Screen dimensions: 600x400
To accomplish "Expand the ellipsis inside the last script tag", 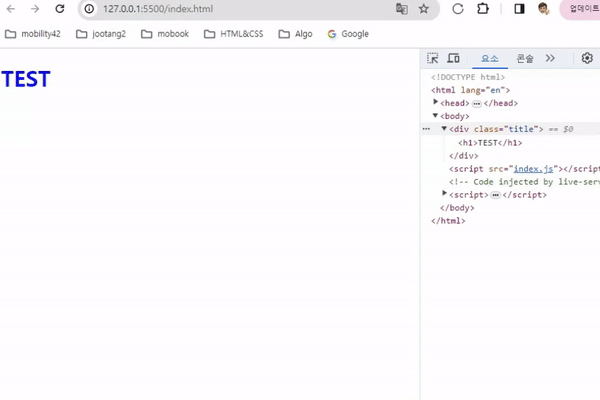I will pyautogui.click(x=496, y=195).
